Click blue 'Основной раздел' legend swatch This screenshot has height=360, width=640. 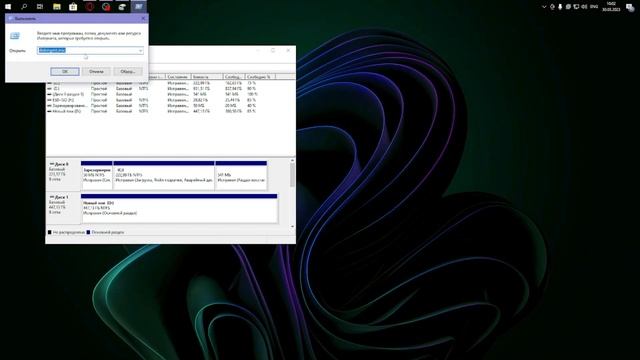tap(88, 232)
